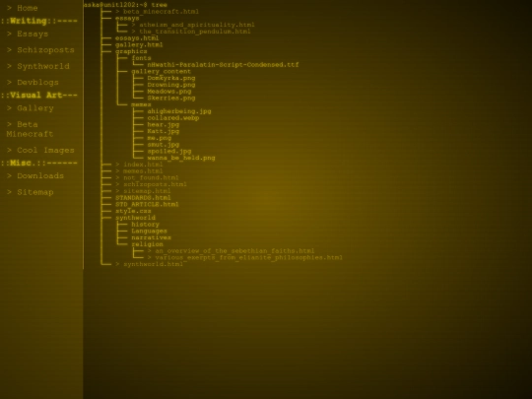Open Beta Minecraft in the sidebar
532x399 pixels.
tap(30, 129)
